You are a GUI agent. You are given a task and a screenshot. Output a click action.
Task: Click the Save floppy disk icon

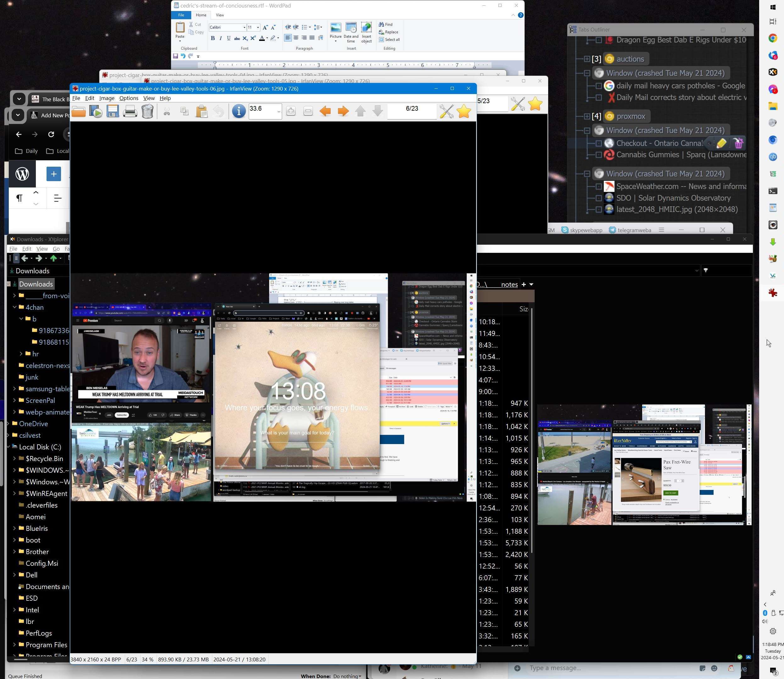pyautogui.click(x=113, y=111)
